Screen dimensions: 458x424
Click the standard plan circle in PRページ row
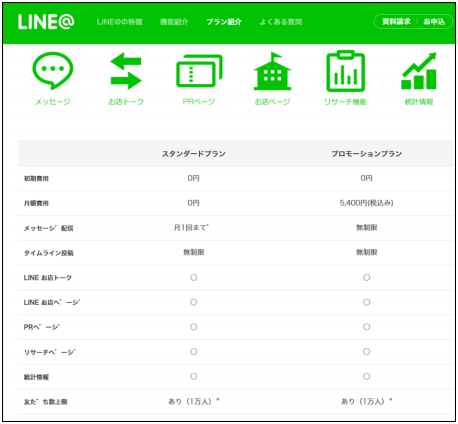click(194, 327)
